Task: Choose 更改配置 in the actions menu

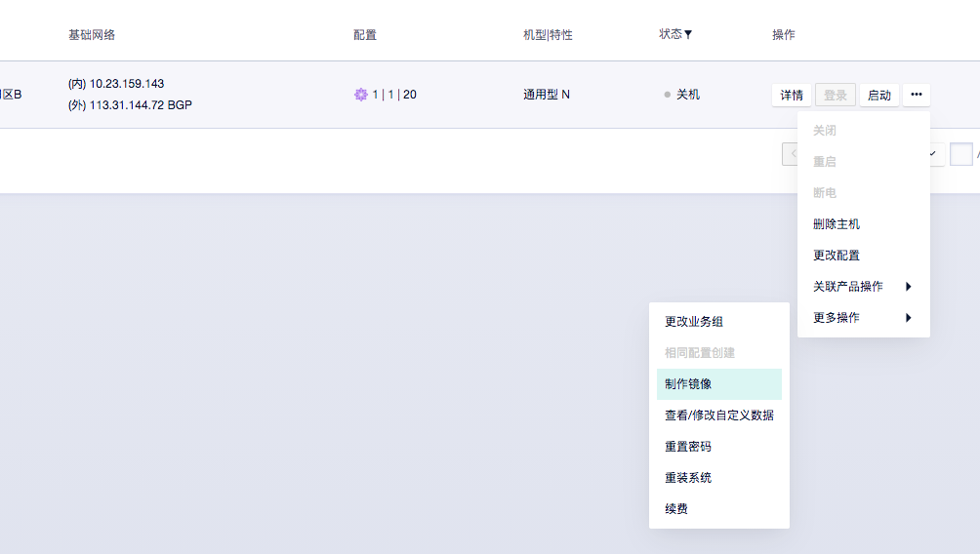Action: click(837, 256)
